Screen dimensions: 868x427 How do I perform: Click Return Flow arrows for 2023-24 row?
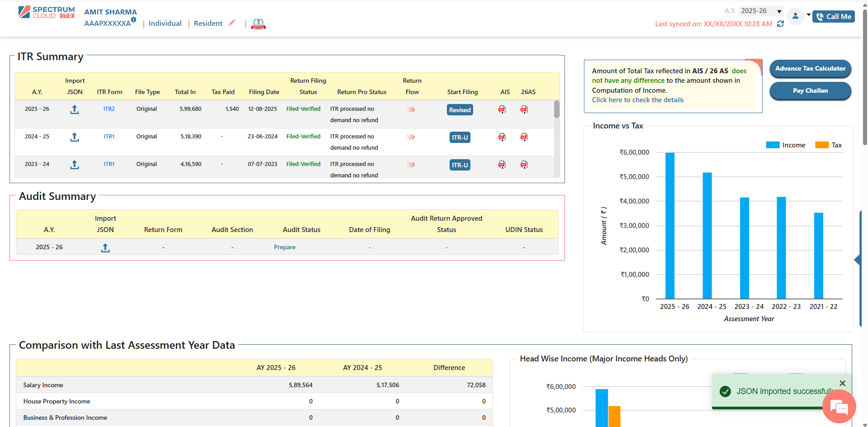tap(411, 165)
